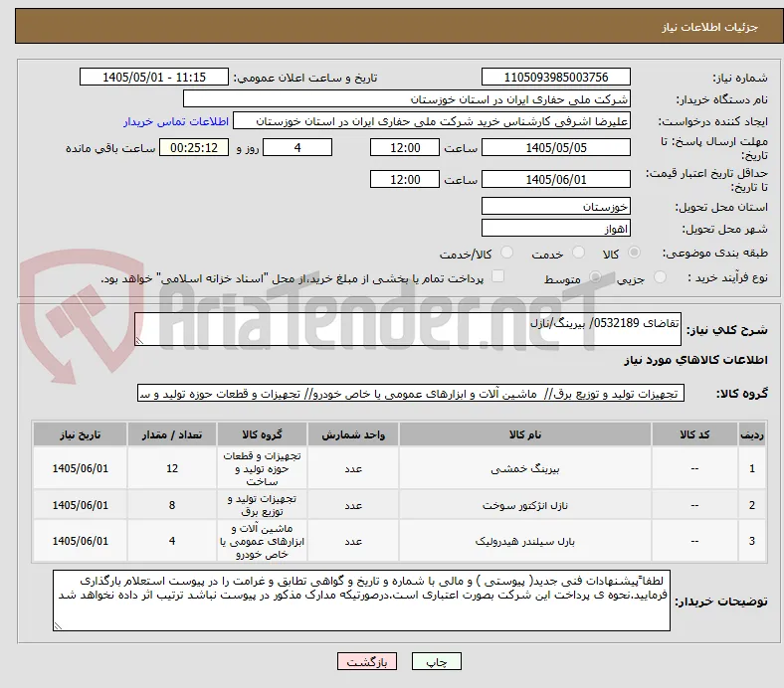Select the کالا/خدمت radio button
The width and height of the screenshot is (784, 688).
pyautogui.click(x=507, y=253)
